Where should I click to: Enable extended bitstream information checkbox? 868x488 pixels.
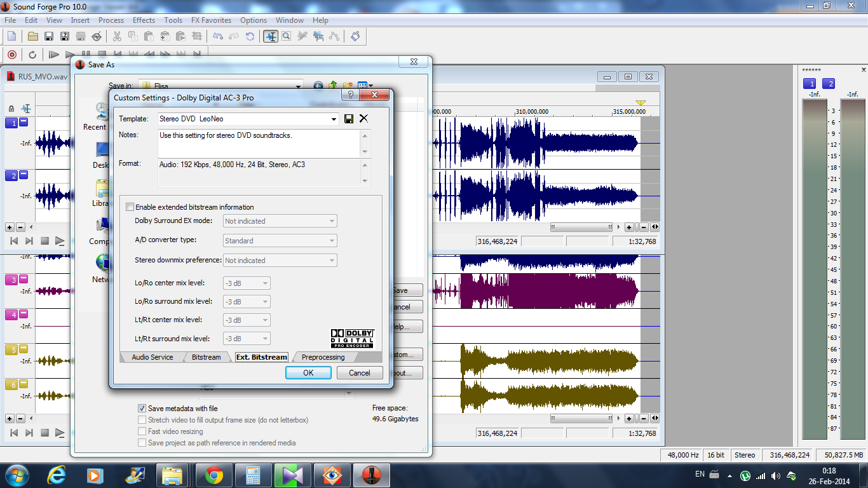[x=130, y=207]
